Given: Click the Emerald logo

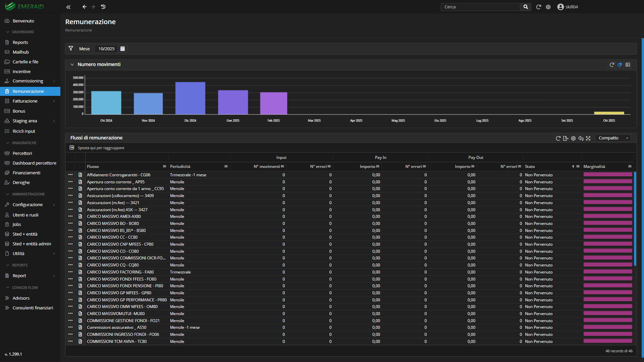Looking at the screenshot, I should [24, 6].
